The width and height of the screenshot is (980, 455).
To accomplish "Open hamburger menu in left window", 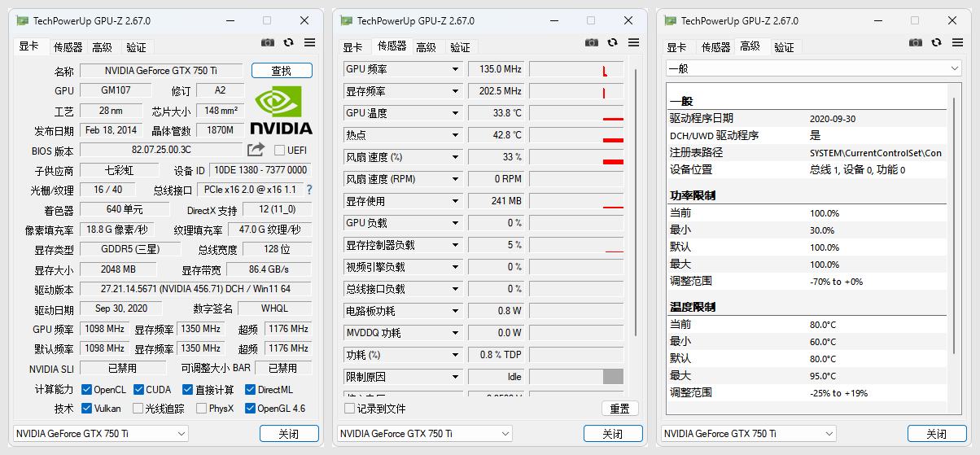I will [x=310, y=42].
